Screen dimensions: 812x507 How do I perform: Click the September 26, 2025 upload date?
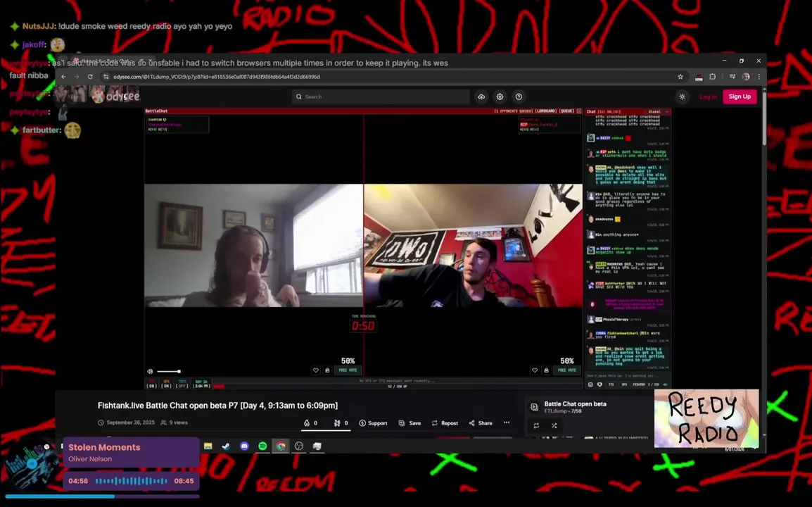[130, 423]
